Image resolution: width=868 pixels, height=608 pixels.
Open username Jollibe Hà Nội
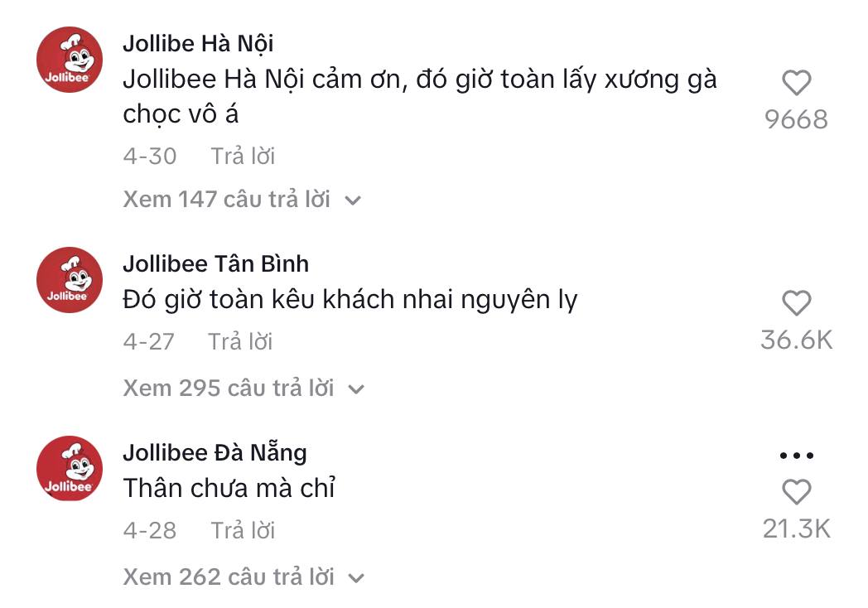click(198, 44)
